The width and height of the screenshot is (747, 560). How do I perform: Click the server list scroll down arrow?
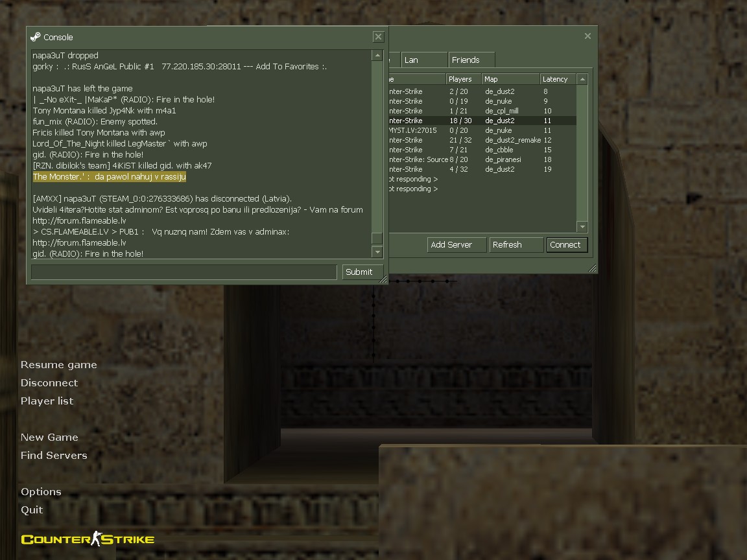[582, 227]
